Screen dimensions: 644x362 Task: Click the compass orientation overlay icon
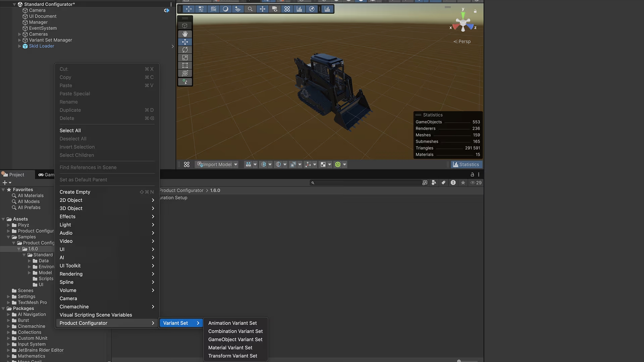312,9
